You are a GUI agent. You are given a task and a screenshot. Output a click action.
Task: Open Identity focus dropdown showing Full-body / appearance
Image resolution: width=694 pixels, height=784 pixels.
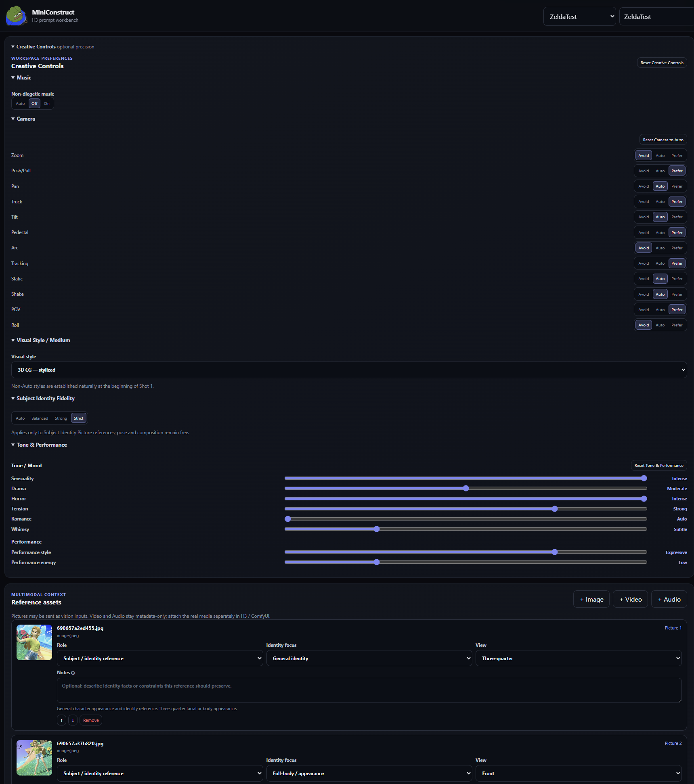[x=369, y=774]
